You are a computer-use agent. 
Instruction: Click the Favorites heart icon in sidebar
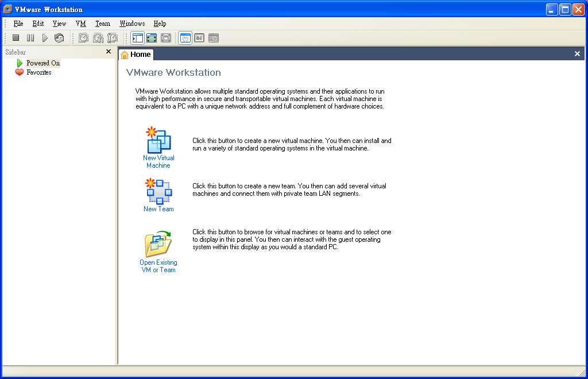[20, 72]
